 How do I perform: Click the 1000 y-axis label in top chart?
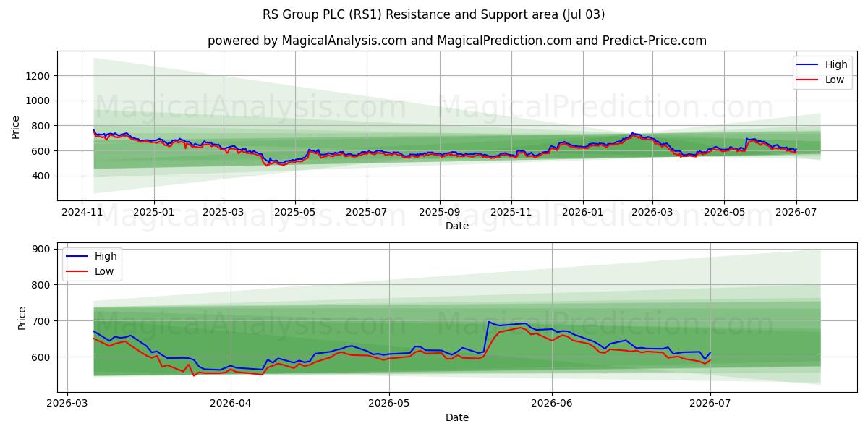[39, 101]
